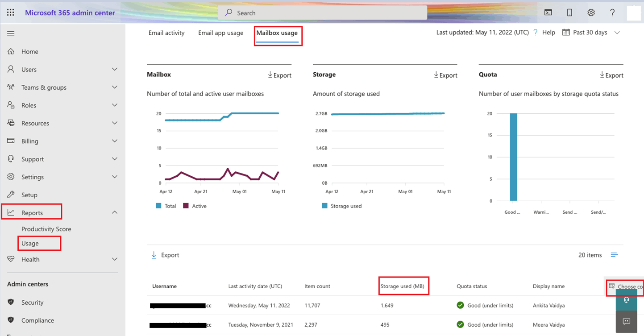The image size is (644, 336).
Task: Expand the Roles section chevron
Action: point(115,105)
